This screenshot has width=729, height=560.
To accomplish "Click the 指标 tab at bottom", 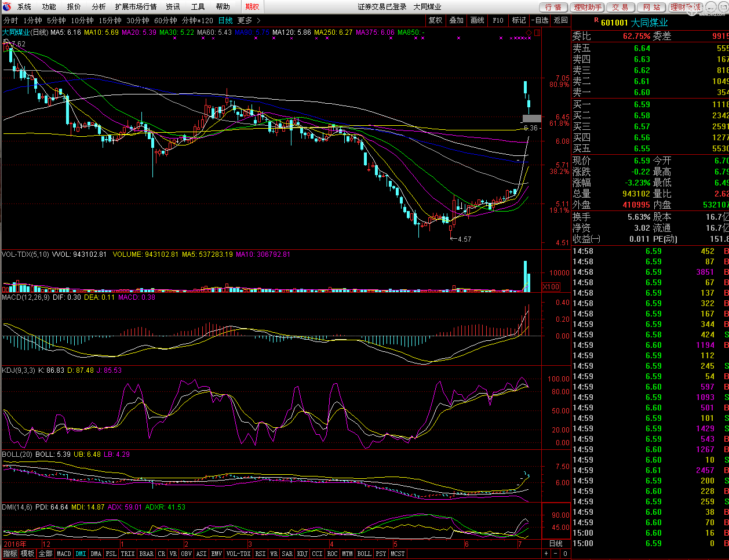I will tap(10, 554).
